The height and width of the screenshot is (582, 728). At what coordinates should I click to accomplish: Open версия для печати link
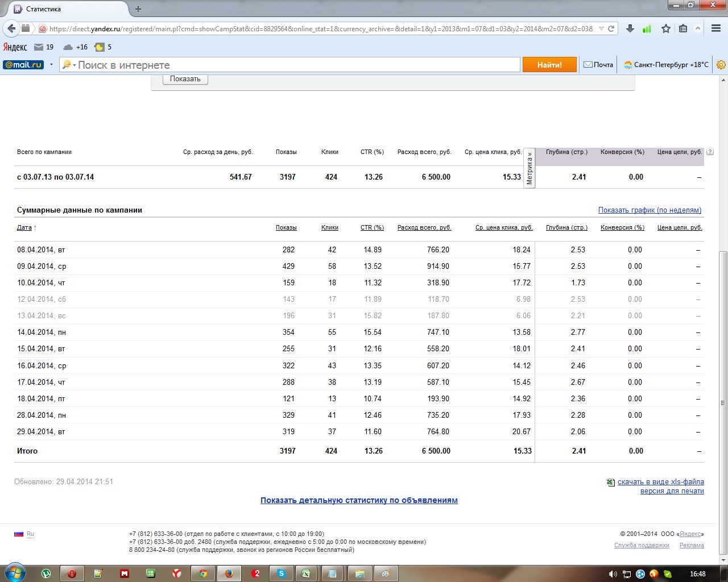pos(672,491)
